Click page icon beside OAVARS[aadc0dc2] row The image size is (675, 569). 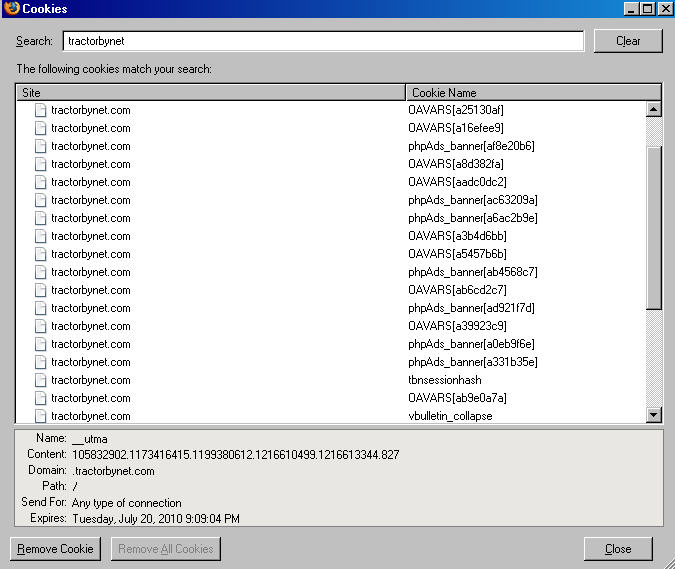pyautogui.click(x=40, y=182)
